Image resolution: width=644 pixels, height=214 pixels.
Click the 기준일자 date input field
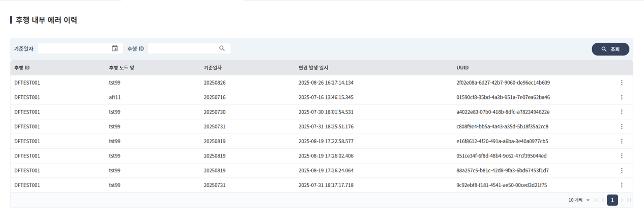(x=74, y=48)
